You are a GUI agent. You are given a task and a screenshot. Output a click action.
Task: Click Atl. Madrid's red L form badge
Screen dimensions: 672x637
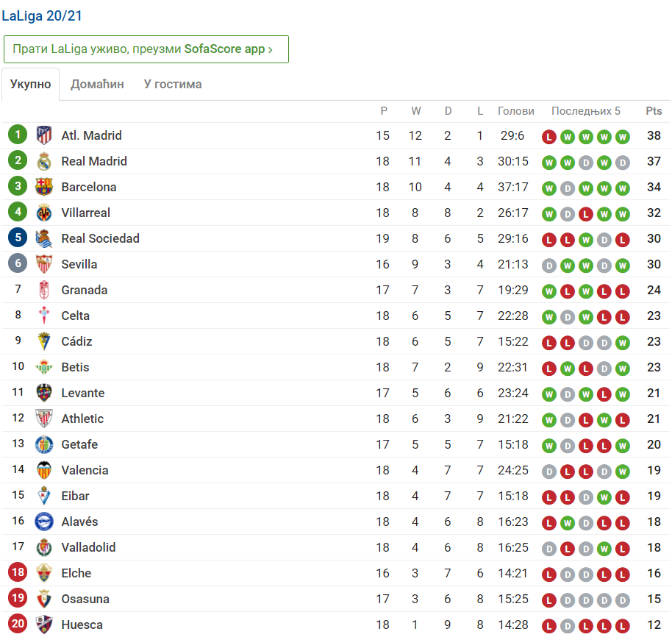point(549,136)
